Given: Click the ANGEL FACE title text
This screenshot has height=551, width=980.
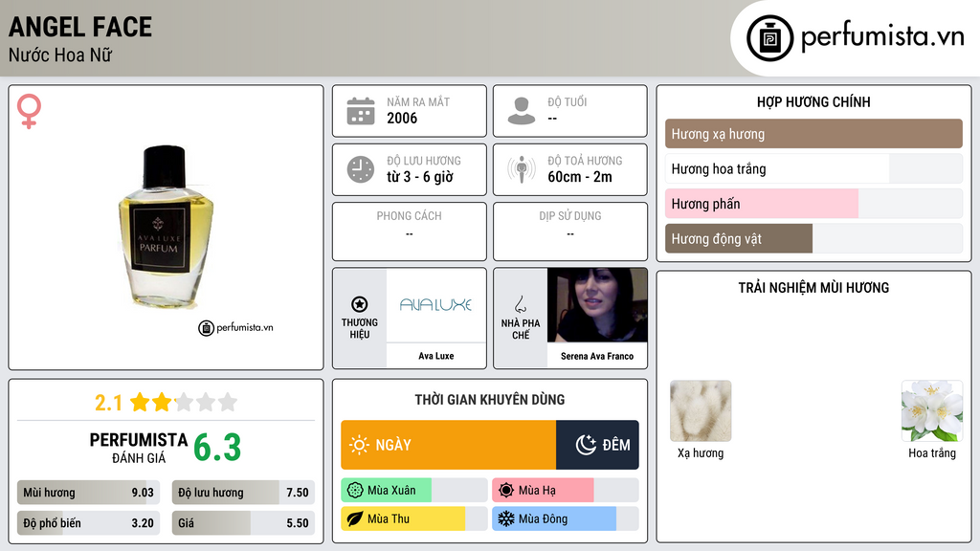Looking at the screenshot, I should [80, 27].
